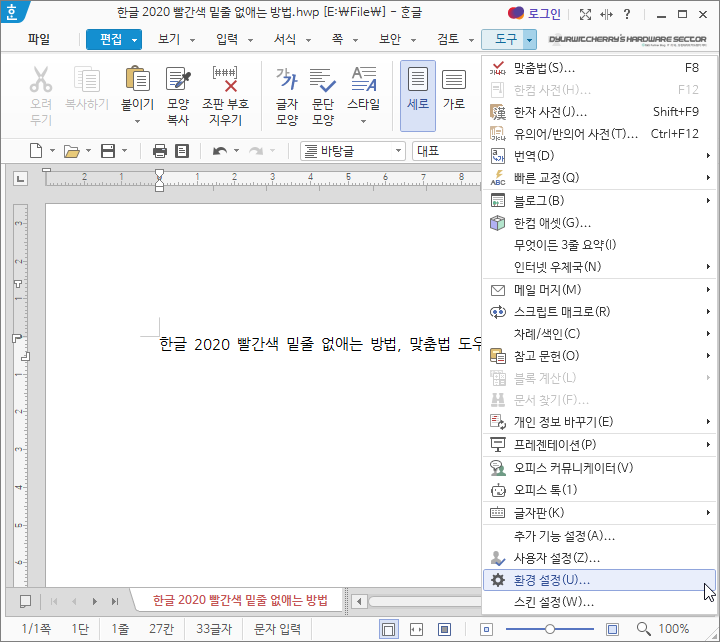
Task: Open User Settings (사용자 설정) item
Action: (599, 558)
